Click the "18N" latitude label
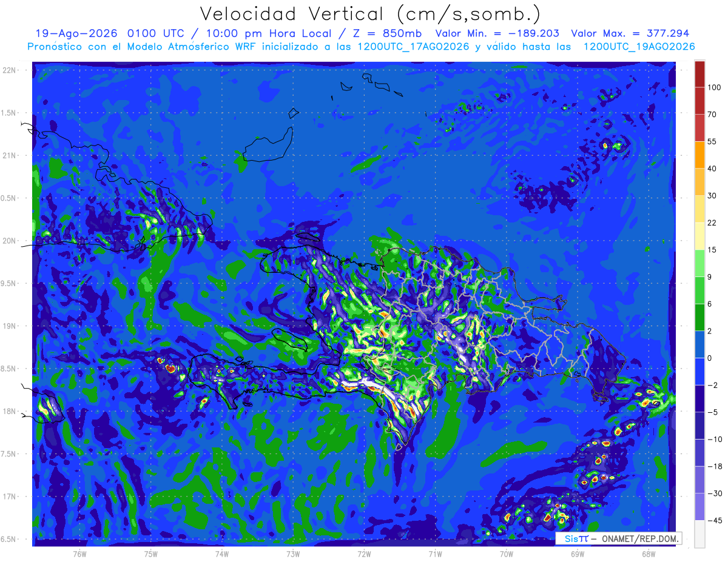This screenshot has height=562, width=728. tap(9, 412)
